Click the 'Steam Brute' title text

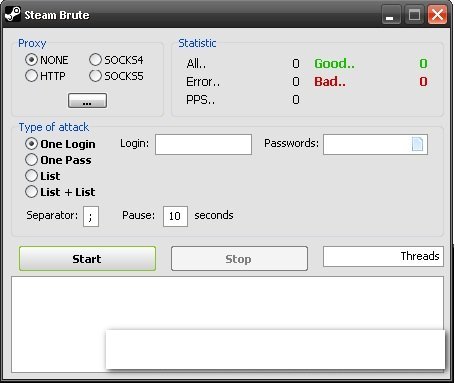point(57,15)
